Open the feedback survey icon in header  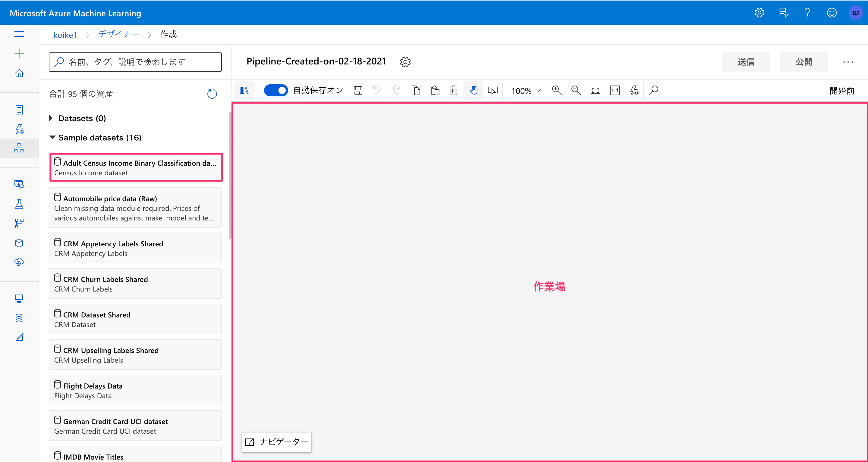[x=783, y=13]
